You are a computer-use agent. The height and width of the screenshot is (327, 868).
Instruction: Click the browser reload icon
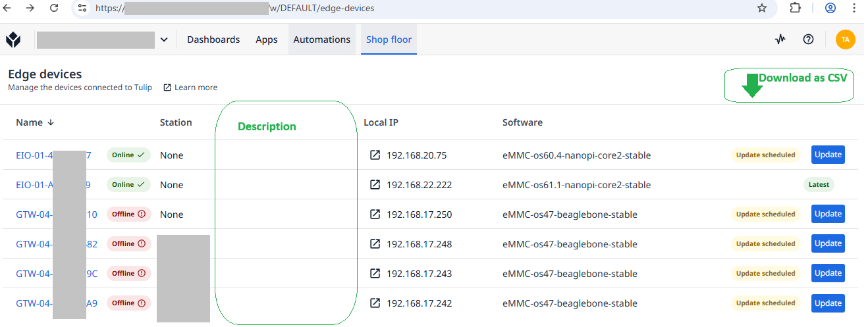click(x=54, y=8)
